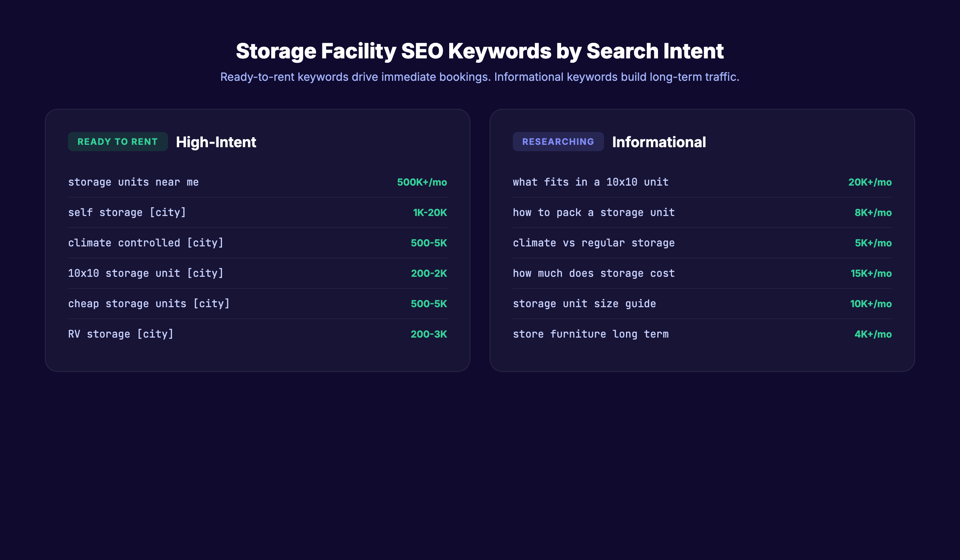The height and width of the screenshot is (560, 960).
Task: Click the 'RV storage [city]' keyword
Action: [x=121, y=334]
